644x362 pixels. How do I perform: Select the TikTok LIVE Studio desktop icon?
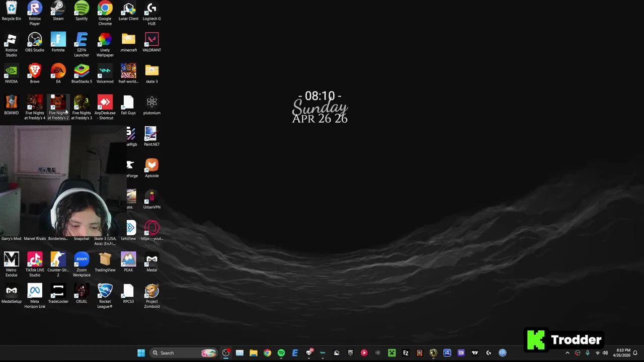point(35,264)
